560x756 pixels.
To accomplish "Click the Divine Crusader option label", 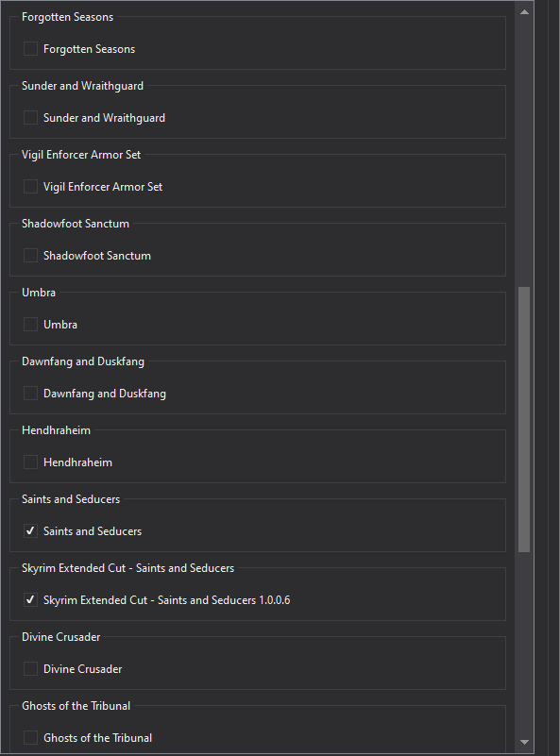I will [82, 670].
